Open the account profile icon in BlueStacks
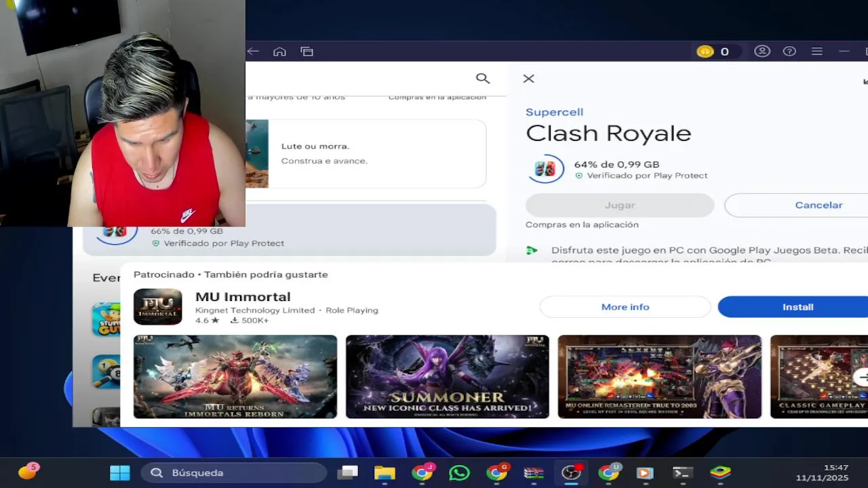This screenshot has height=488, width=868. point(762,52)
